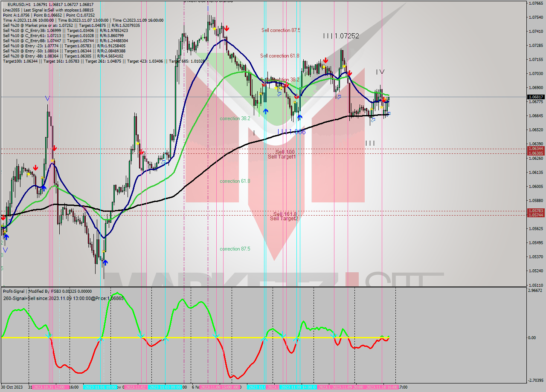Click the 'Sell 161.8' level label
This screenshot has height=392, width=546.
pyautogui.click(x=285, y=214)
